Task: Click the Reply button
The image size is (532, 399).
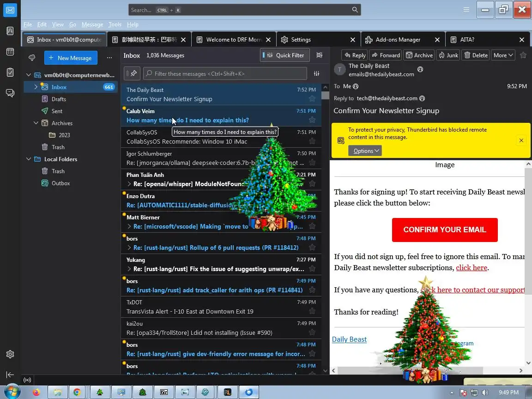Action: (355, 55)
